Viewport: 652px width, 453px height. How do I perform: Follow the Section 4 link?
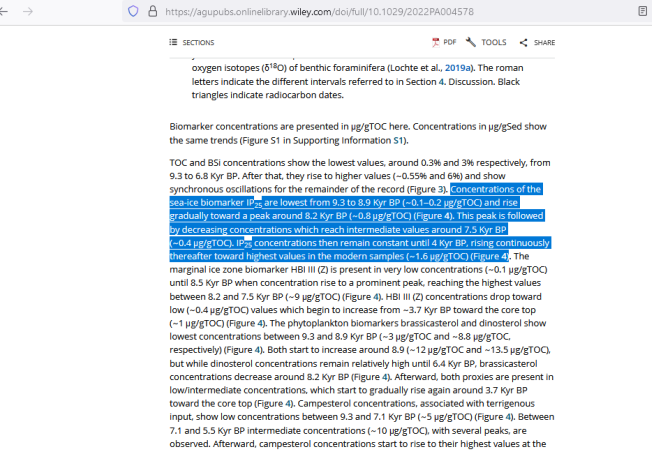(x=441, y=82)
